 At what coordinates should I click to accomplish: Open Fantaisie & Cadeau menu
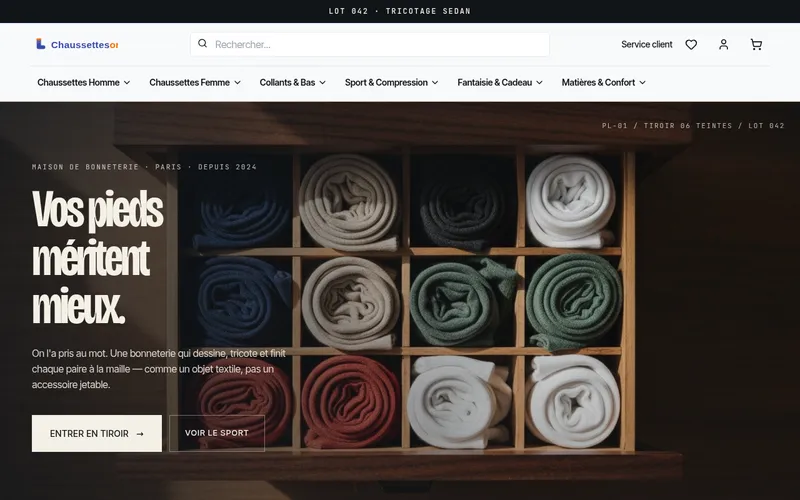point(500,82)
